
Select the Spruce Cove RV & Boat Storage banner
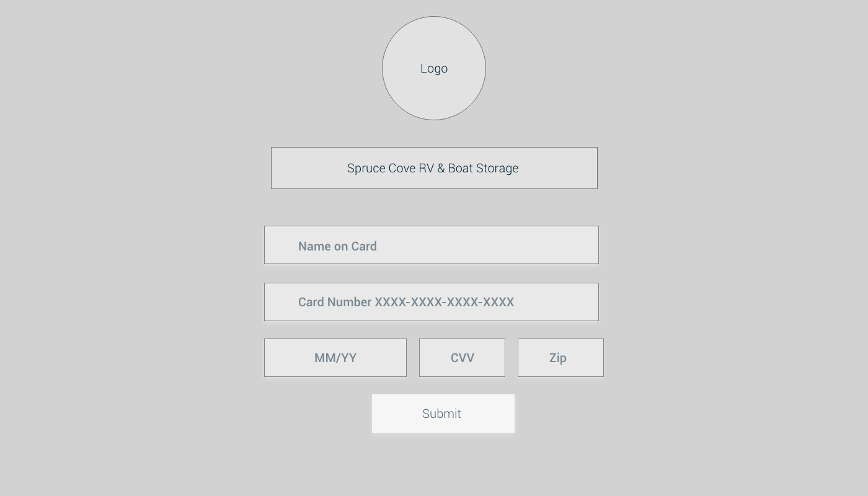click(x=434, y=168)
